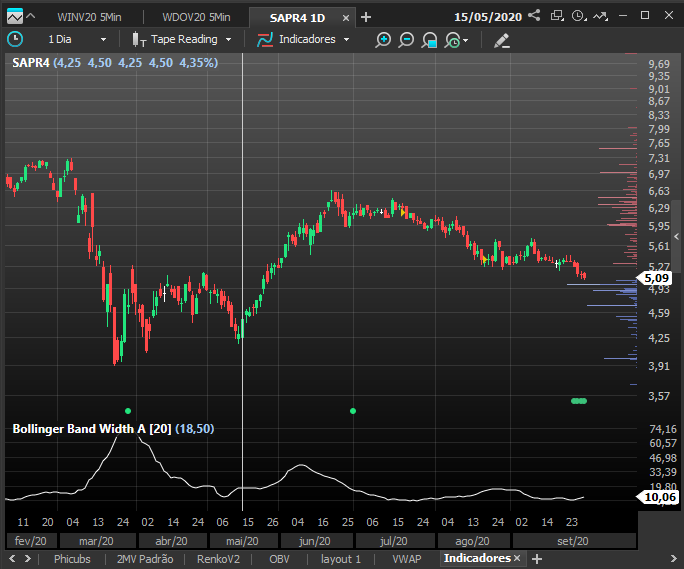The image size is (684, 569).
Task: Add a new layout tab at bottom
Action: pos(537,559)
